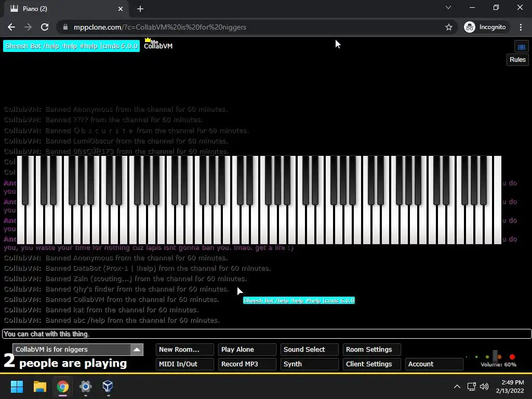Open the Windows Start menu
The width and height of the screenshot is (532, 399).
click(17, 387)
